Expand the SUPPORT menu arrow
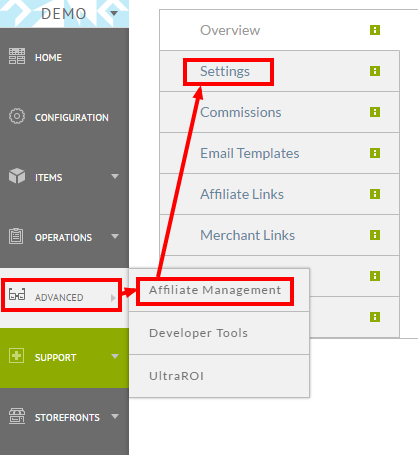 coord(115,356)
